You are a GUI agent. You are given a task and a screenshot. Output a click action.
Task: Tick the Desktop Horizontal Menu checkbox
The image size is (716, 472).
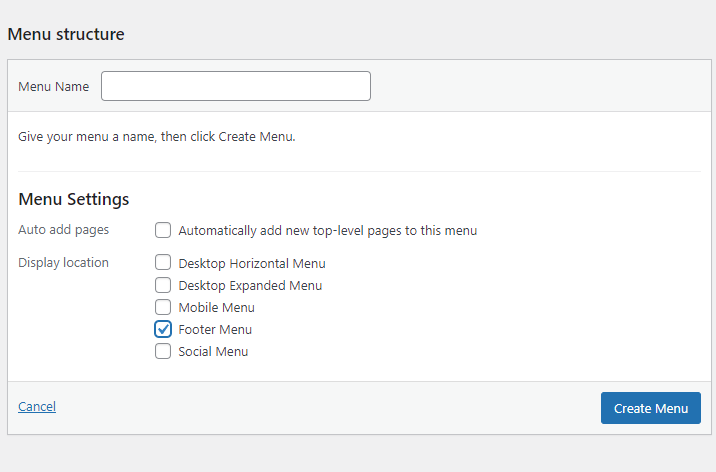[163, 262]
